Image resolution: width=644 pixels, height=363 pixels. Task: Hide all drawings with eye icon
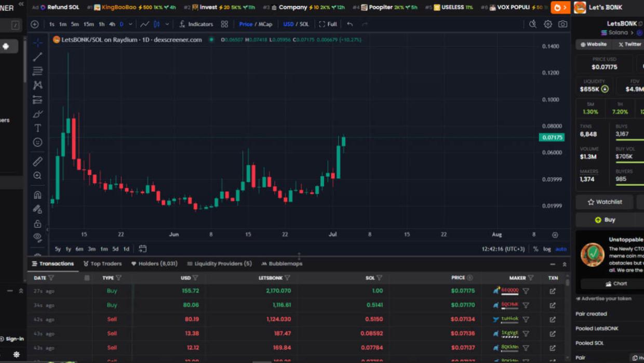click(37, 237)
